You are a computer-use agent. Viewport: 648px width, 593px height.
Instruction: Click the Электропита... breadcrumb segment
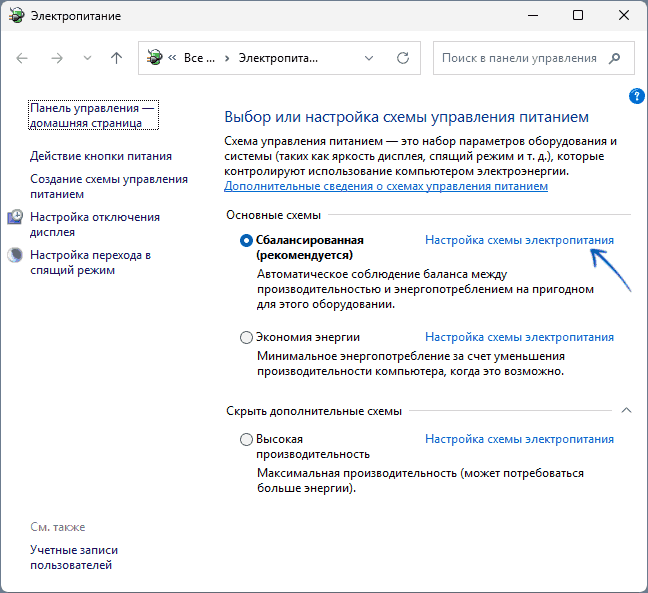(278, 58)
